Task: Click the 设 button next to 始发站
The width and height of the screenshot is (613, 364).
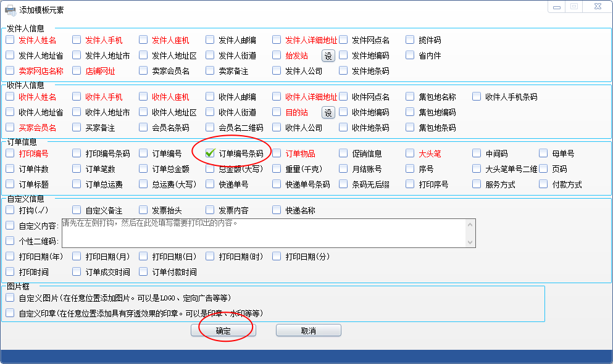Action: point(328,55)
